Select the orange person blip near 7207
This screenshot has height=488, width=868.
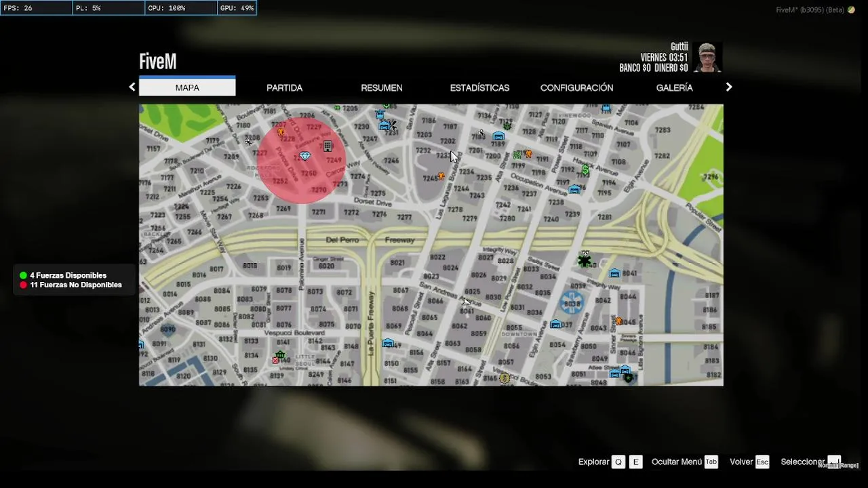(281, 132)
